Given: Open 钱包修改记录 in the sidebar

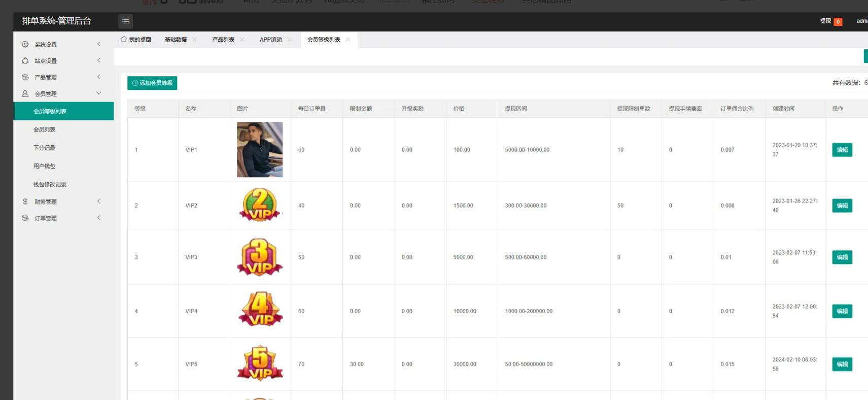Looking at the screenshot, I should (50, 184).
